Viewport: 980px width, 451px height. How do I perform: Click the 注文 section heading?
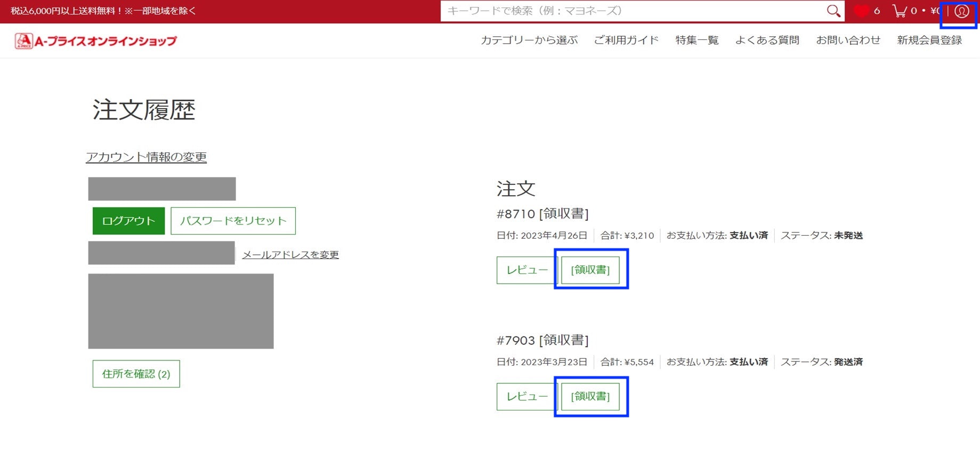coord(516,189)
